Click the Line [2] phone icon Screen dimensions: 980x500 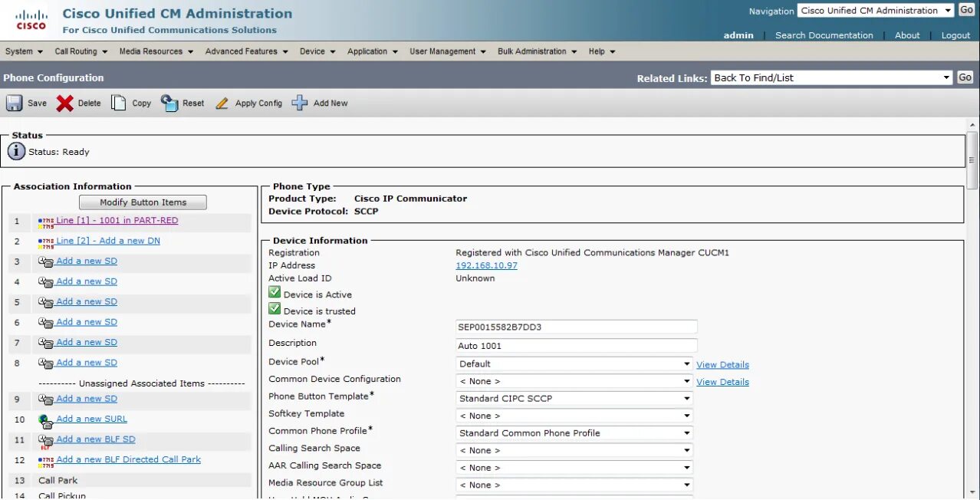46,242
